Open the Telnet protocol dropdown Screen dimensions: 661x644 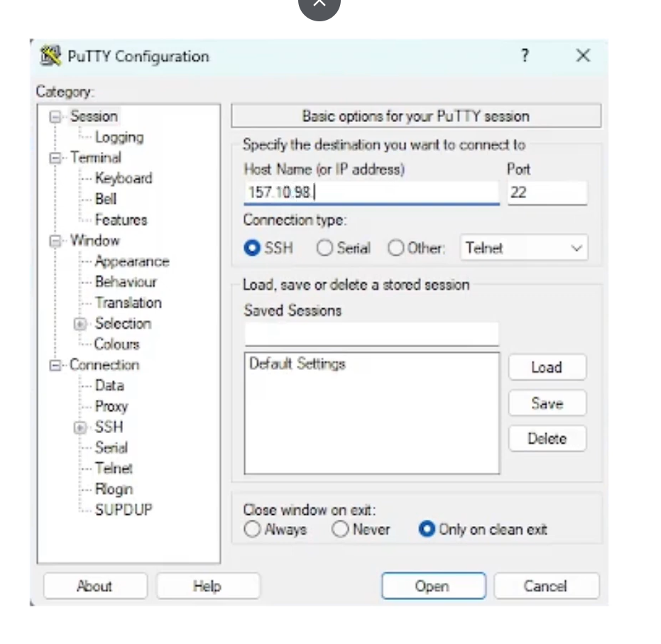[524, 248]
